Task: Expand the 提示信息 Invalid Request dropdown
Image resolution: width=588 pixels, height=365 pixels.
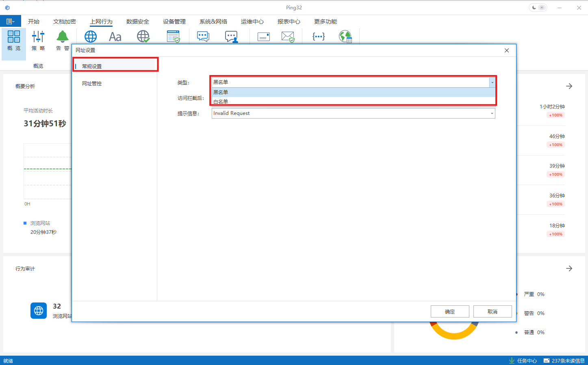Action: pos(492,113)
